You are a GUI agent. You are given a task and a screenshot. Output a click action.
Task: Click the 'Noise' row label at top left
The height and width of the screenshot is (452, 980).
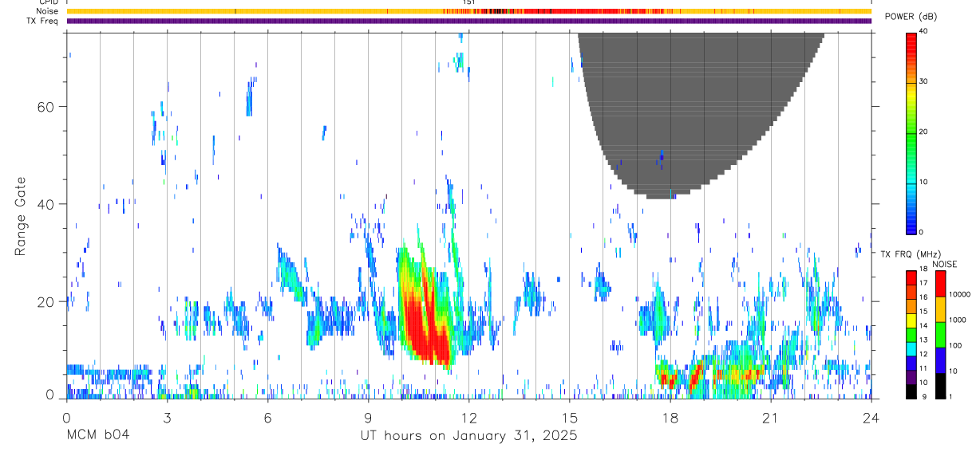coord(47,11)
